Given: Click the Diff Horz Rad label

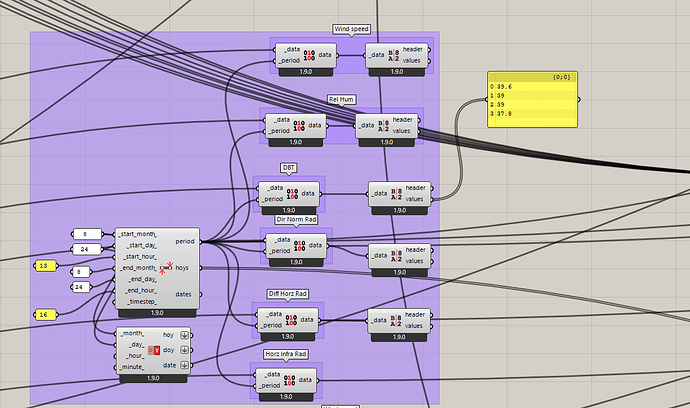Looking at the screenshot, I should [x=287, y=293].
